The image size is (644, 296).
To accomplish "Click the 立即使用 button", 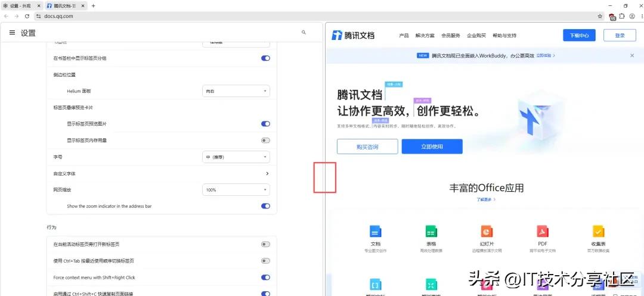I will [x=432, y=147].
